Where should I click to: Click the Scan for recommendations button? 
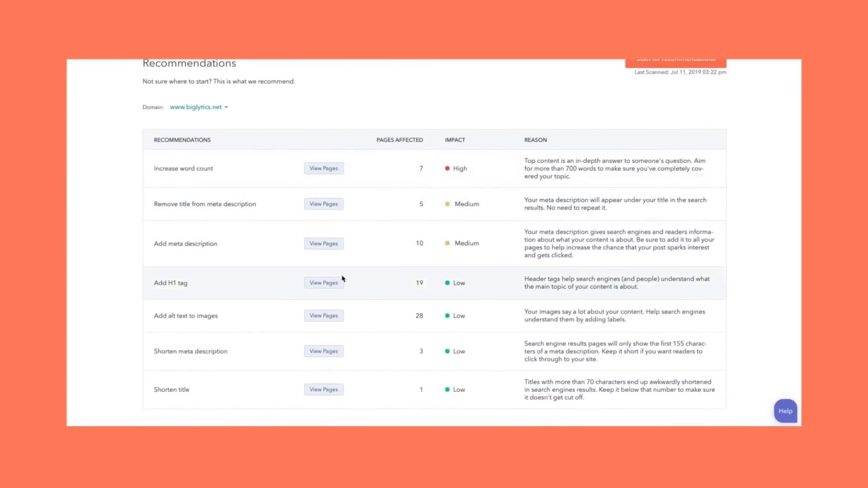point(675,62)
